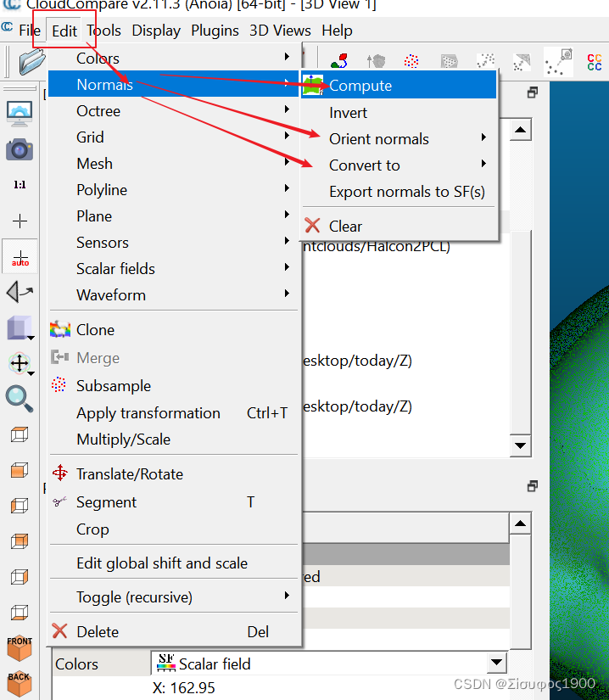
Task: Select Segment from the Edit menu
Action: [x=174, y=502]
